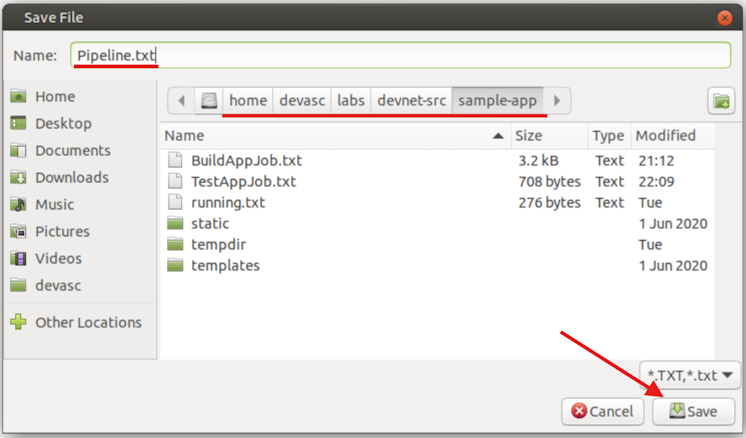Select the BuildAppJob.txt file
This screenshot has height=438, width=746.
pyautogui.click(x=246, y=160)
